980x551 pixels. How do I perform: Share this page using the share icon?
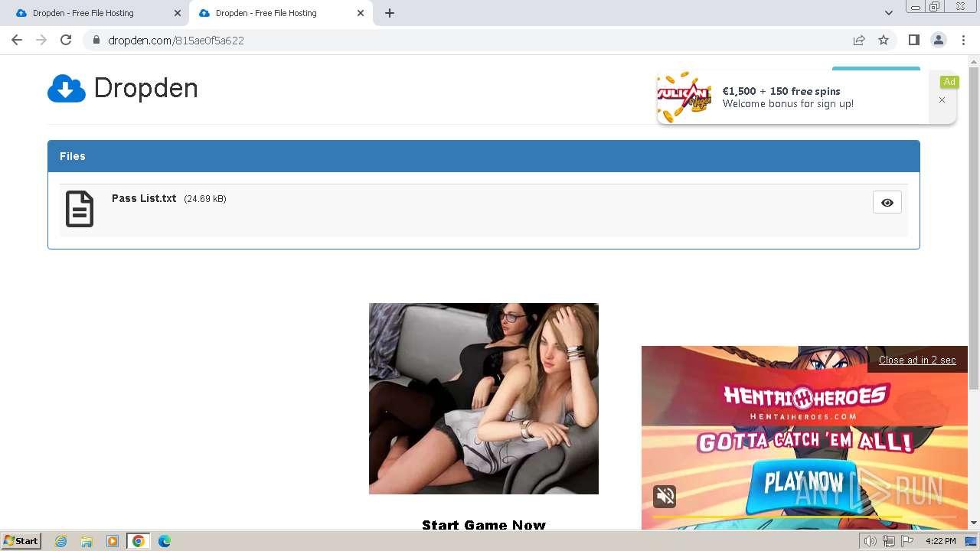[859, 40]
